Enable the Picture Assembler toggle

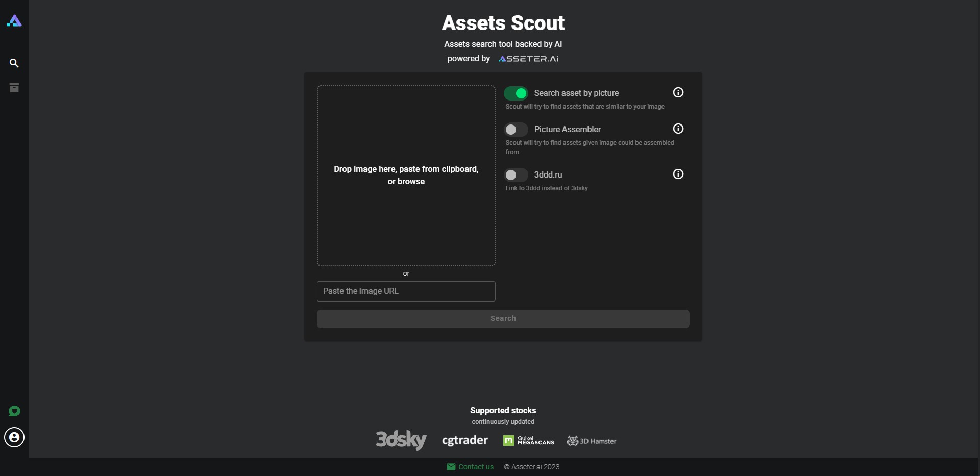point(516,130)
